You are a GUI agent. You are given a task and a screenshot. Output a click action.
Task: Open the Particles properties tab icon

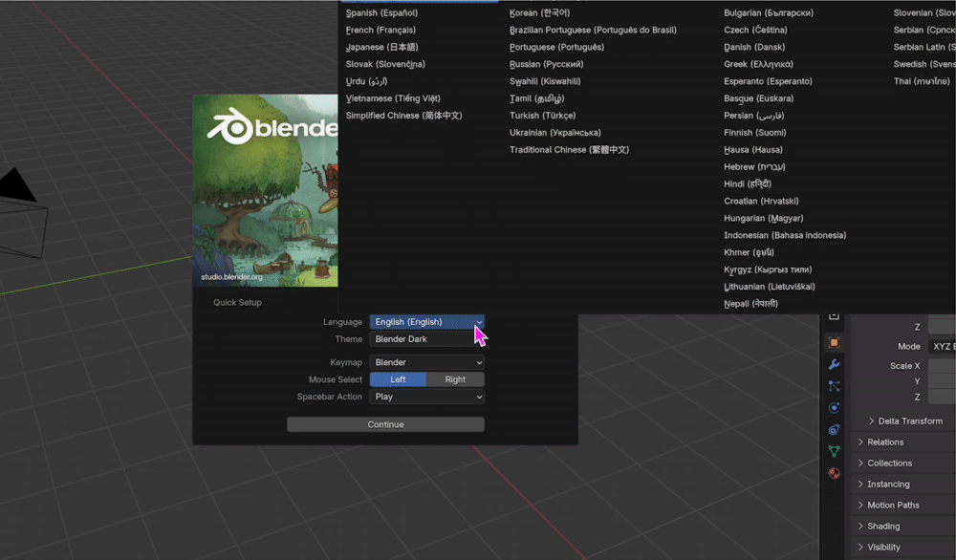[834, 386]
